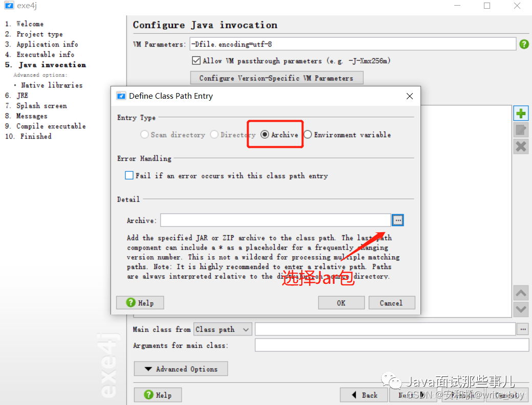532x405 pixels.
Task: Open the Native libraries advanced option
Action: [52, 85]
